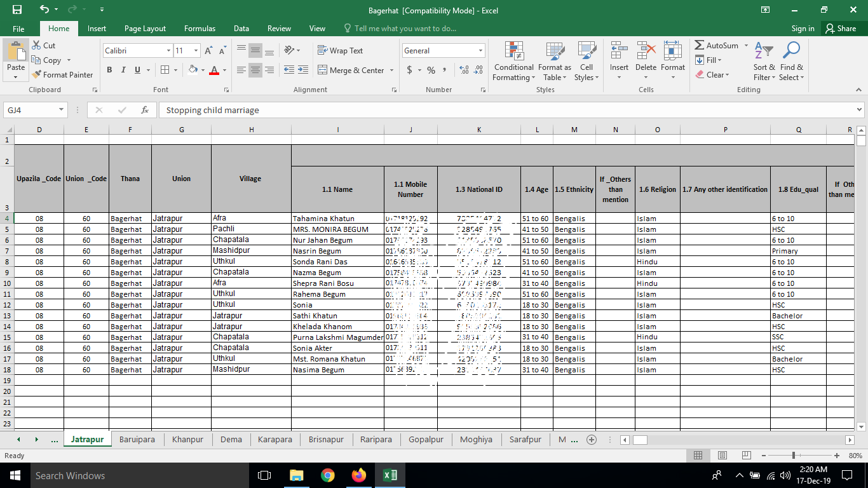Switch to the Baruipara sheet tab
The height and width of the screenshot is (488, 868).
tap(137, 440)
